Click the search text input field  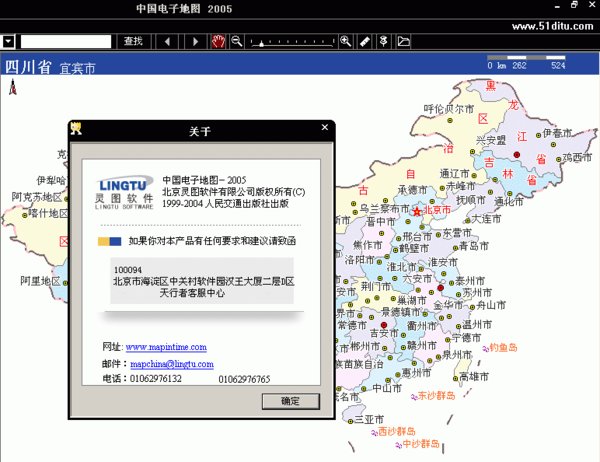pos(66,41)
